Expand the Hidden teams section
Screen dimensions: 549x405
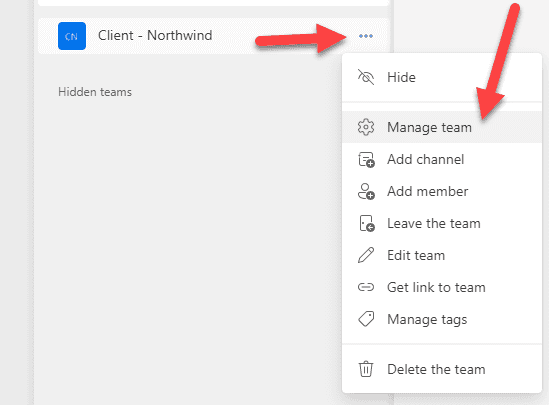(x=95, y=92)
